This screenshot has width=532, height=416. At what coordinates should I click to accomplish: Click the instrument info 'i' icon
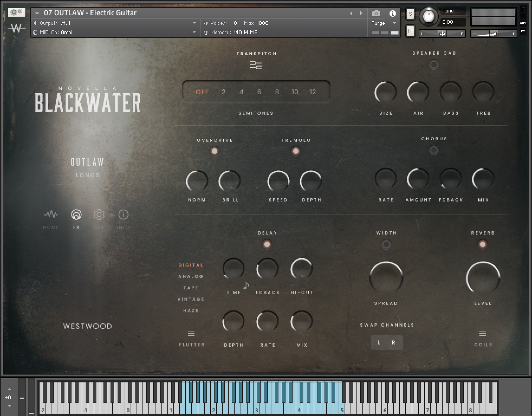(392, 13)
